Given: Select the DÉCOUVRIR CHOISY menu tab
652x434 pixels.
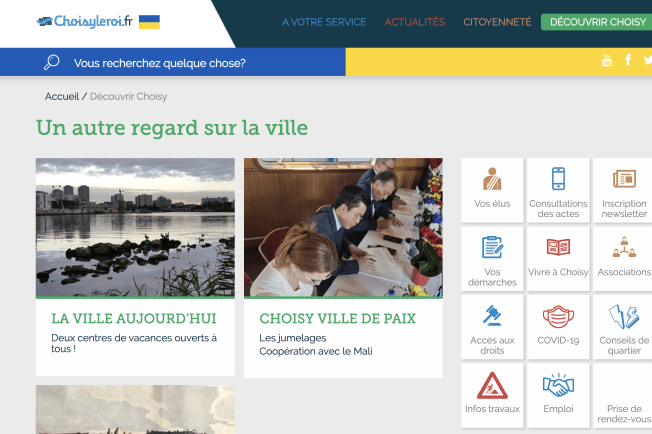Looking at the screenshot, I should 598,22.
